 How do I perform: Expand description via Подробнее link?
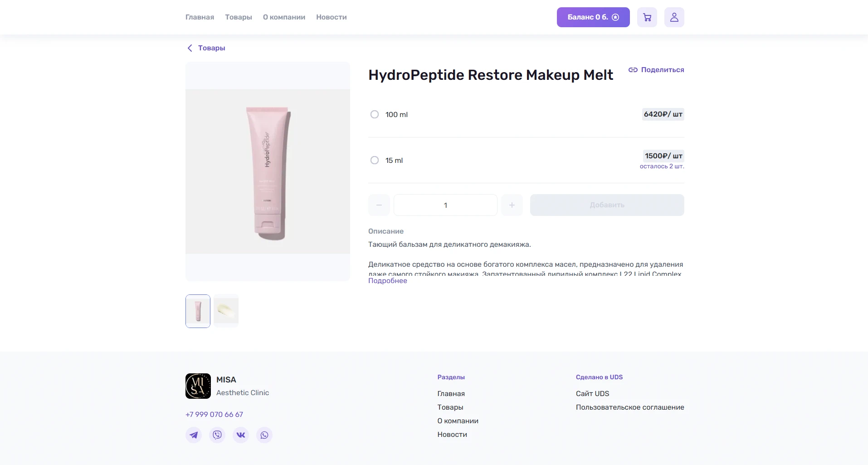point(388,281)
